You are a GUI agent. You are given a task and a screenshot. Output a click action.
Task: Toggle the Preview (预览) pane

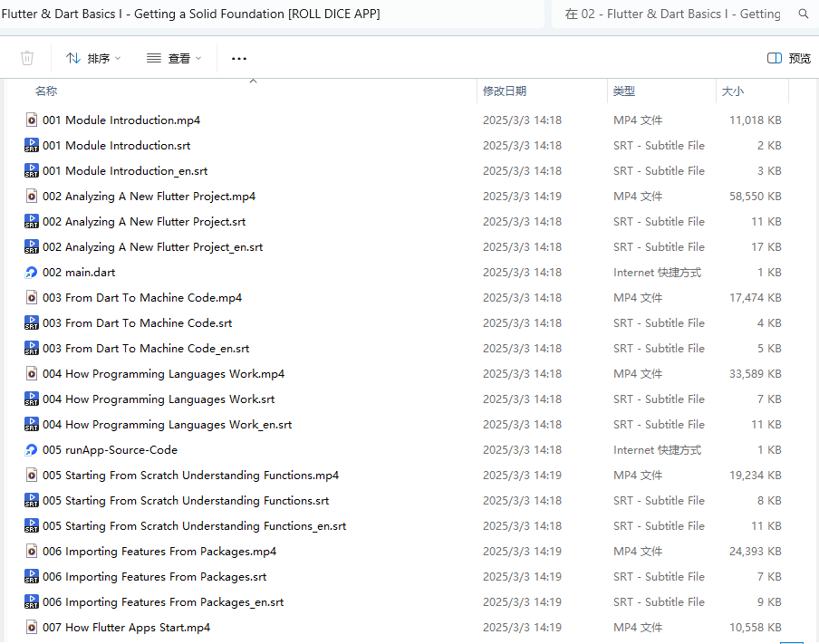pyautogui.click(x=789, y=58)
